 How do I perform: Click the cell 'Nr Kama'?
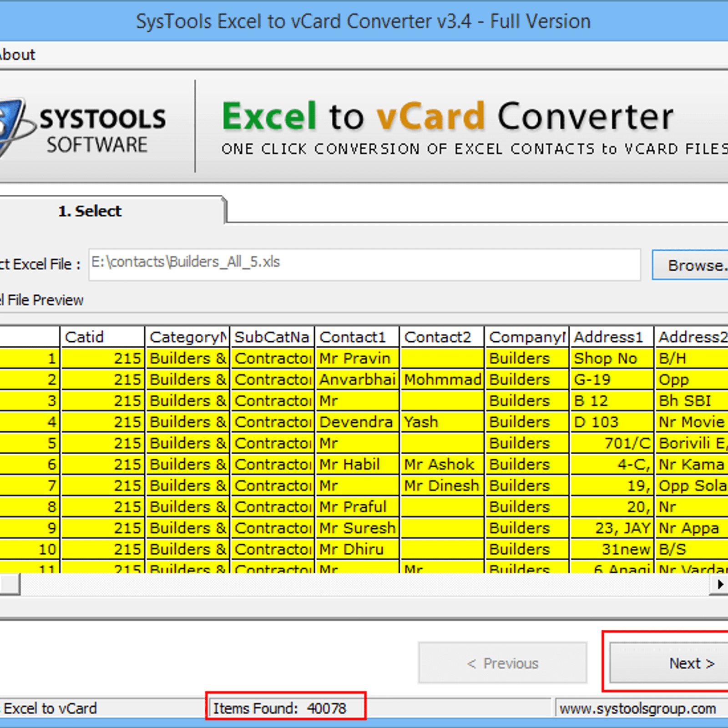coord(692,465)
